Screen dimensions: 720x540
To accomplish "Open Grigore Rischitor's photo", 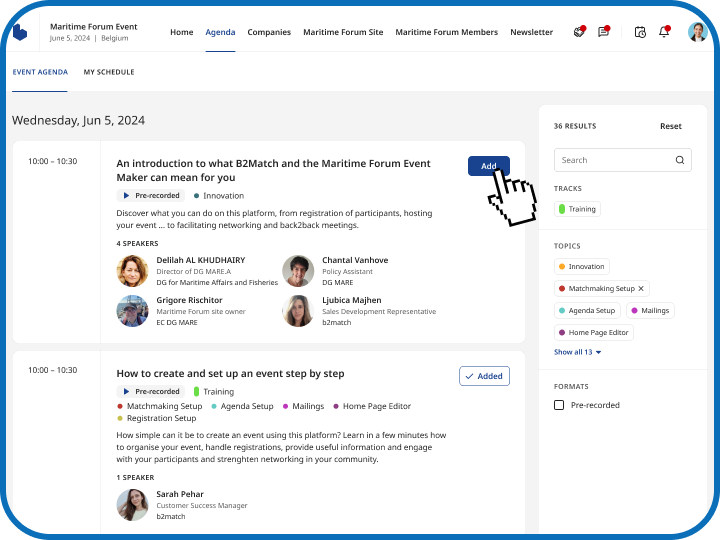I will pyautogui.click(x=132, y=311).
